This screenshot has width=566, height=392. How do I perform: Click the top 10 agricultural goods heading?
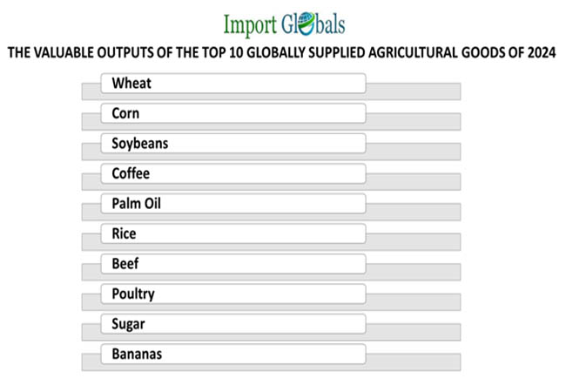[x=283, y=52]
